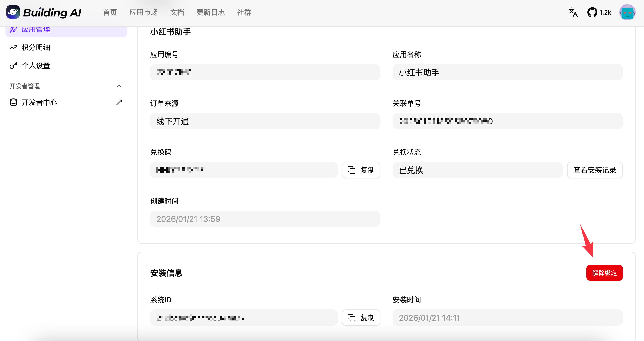Click the 开发者管理 group label
644x341 pixels.
(x=25, y=86)
